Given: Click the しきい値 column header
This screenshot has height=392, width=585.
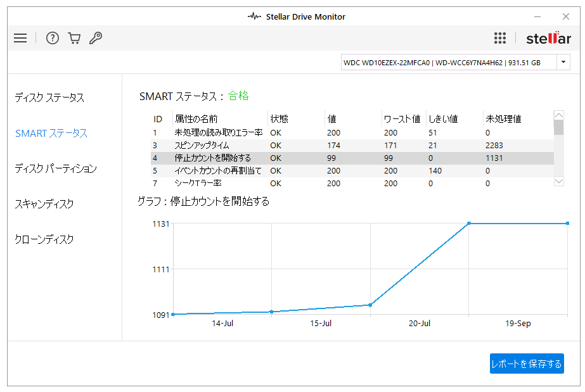Looking at the screenshot, I should [443, 119].
